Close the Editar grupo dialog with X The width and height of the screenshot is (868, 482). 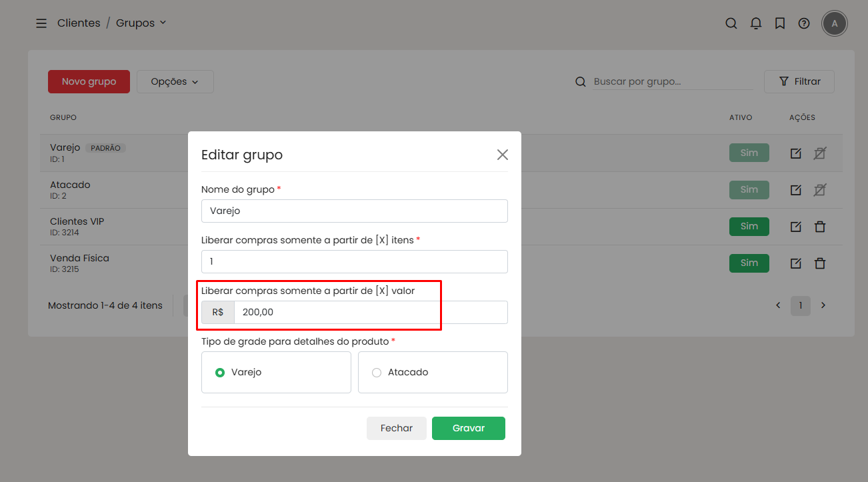pyautogui.click(x=502, y=155)
